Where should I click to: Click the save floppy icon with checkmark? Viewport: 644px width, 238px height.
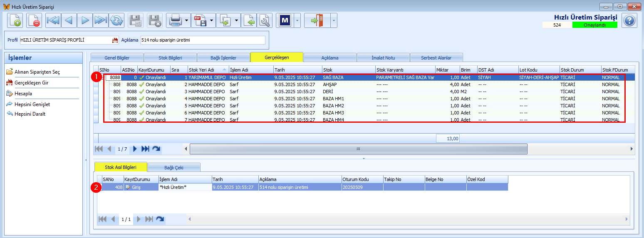(136, 20)
